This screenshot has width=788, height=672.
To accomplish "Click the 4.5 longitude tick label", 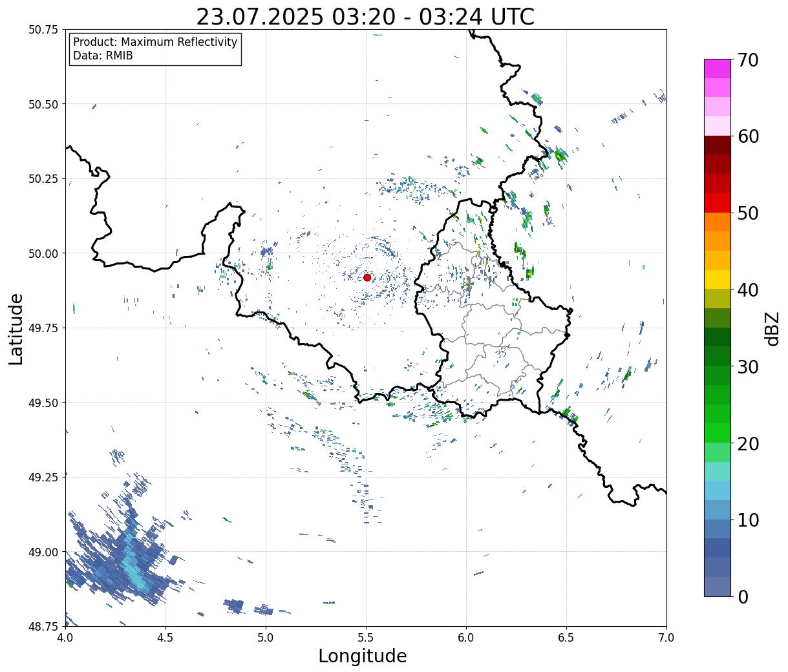I will click(165, 638).
